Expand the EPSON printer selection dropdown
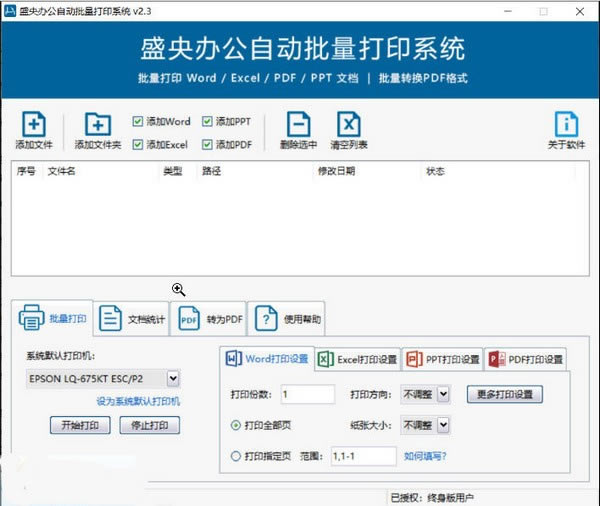Screen dimensions: 600x506 (x=173, y=378)
